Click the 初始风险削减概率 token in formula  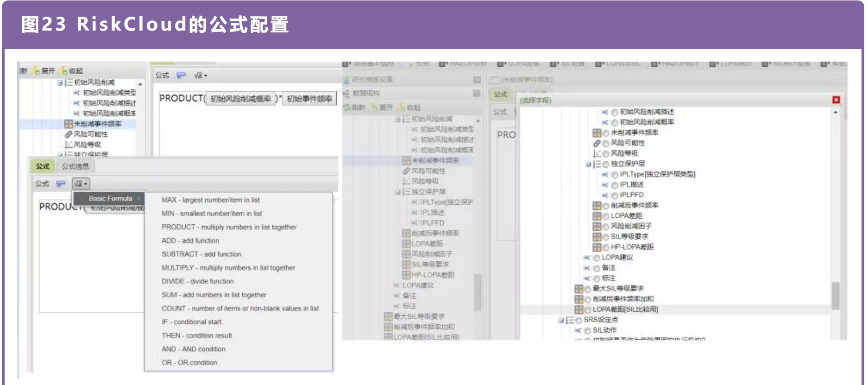pyautogui.click(x=241, y=99)
